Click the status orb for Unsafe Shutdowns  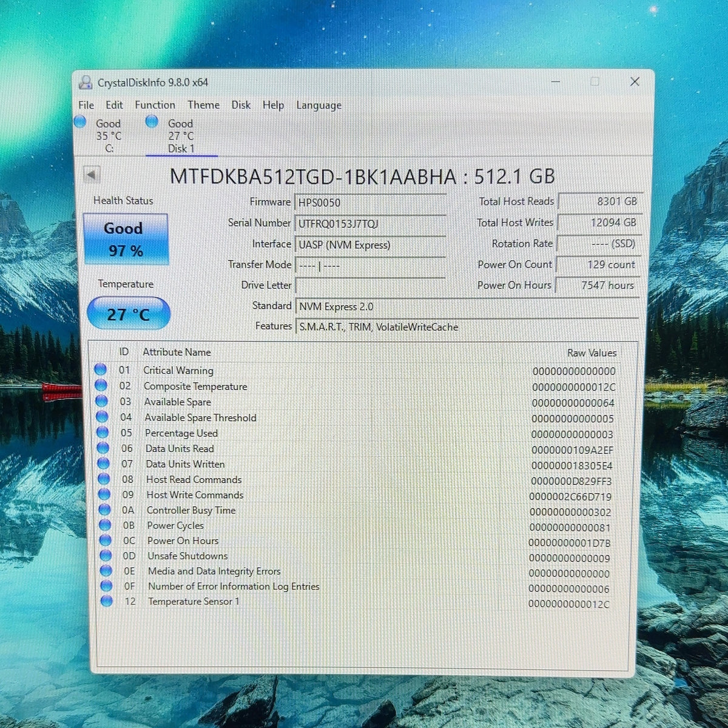106,554
